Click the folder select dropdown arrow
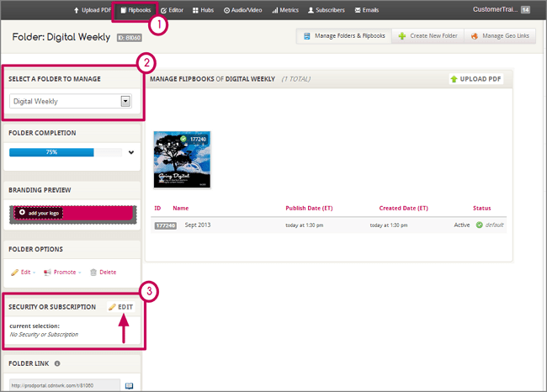 point(125,101)
